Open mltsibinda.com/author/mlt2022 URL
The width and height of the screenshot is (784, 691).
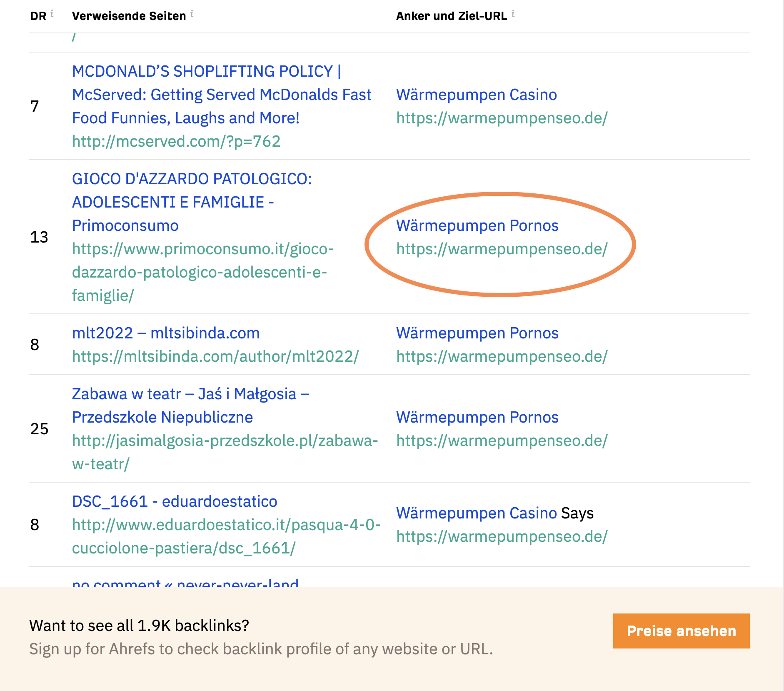tap(215, 356)
